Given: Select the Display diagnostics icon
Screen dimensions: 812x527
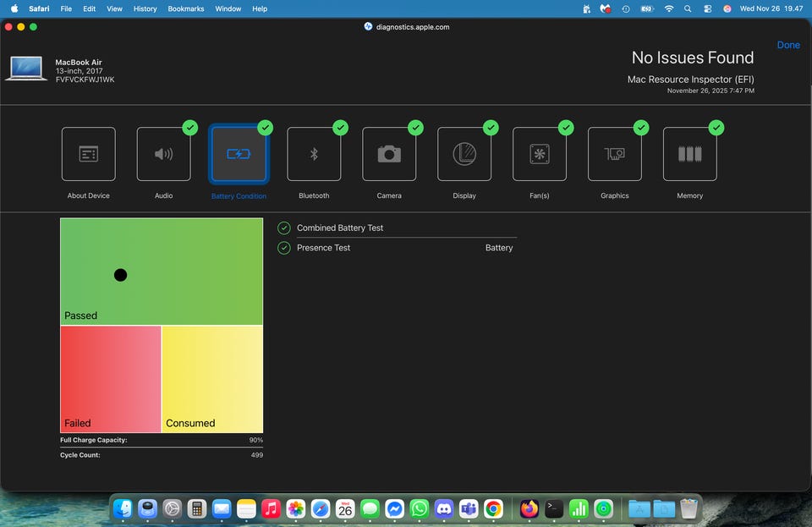Looking at the screenshot, I should [x=464, y=154].
